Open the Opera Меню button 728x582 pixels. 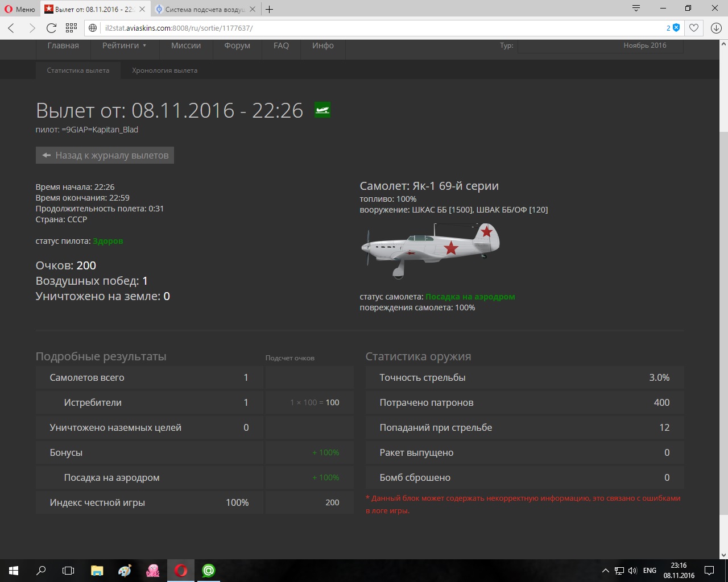click(20, 9)
